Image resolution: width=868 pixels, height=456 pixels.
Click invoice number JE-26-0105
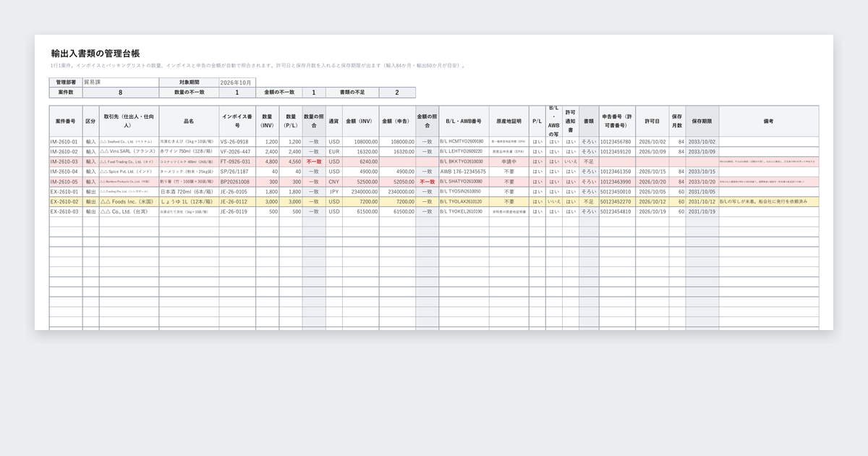point(237,192)
